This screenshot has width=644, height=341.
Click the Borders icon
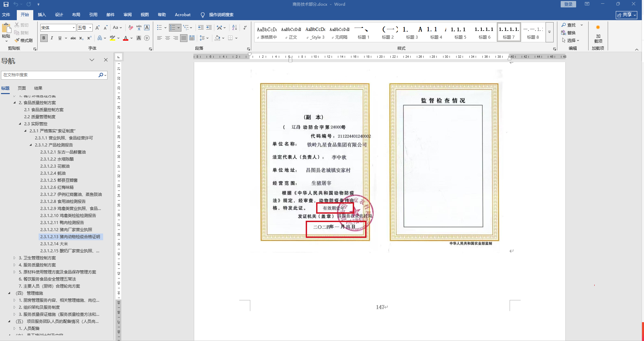[230, 38]
